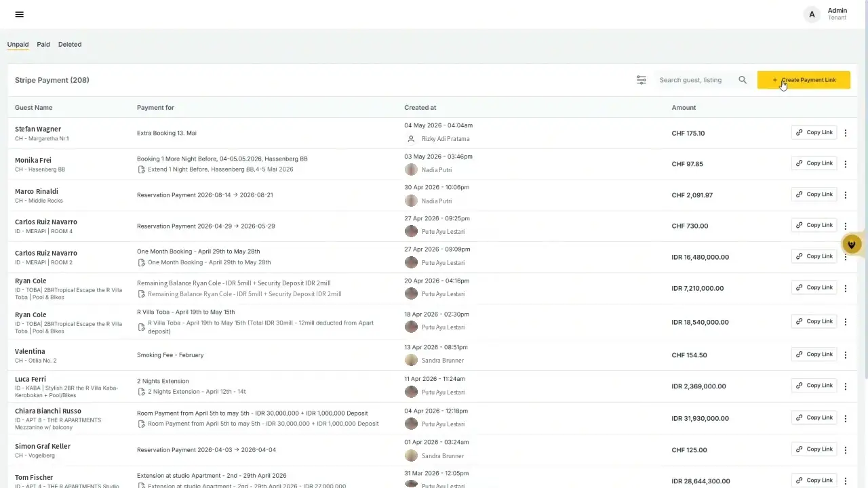868x488 pixels.
Task: Open more options for IDR 18,540,000.00 row
Action: (845, 322)
